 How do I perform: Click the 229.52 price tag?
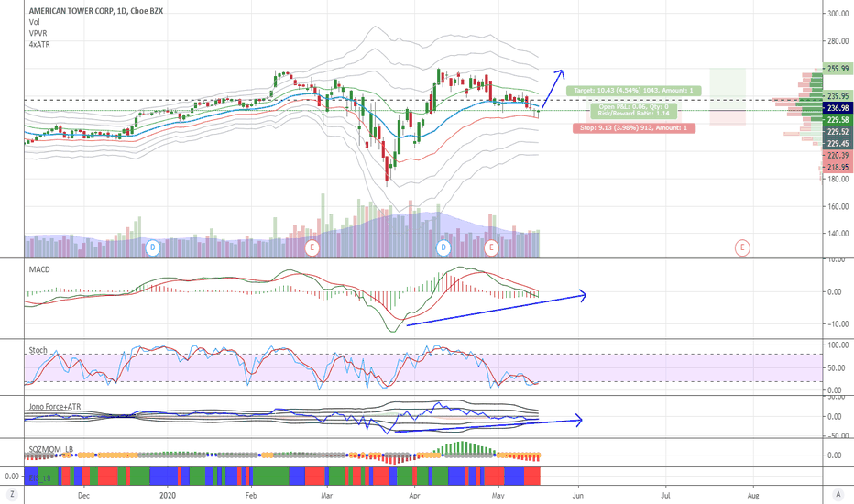coord(838,132)
